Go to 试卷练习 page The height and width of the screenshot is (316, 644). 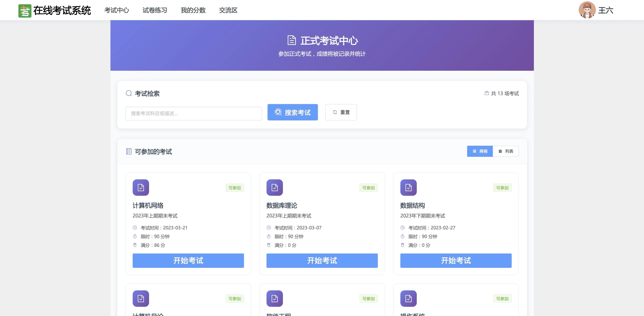(155, 10)
